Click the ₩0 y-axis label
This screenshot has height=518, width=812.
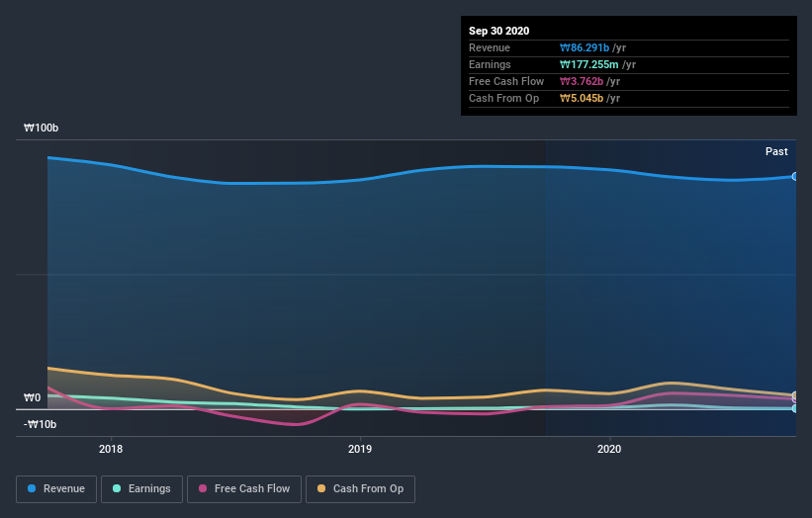point(32,397)
